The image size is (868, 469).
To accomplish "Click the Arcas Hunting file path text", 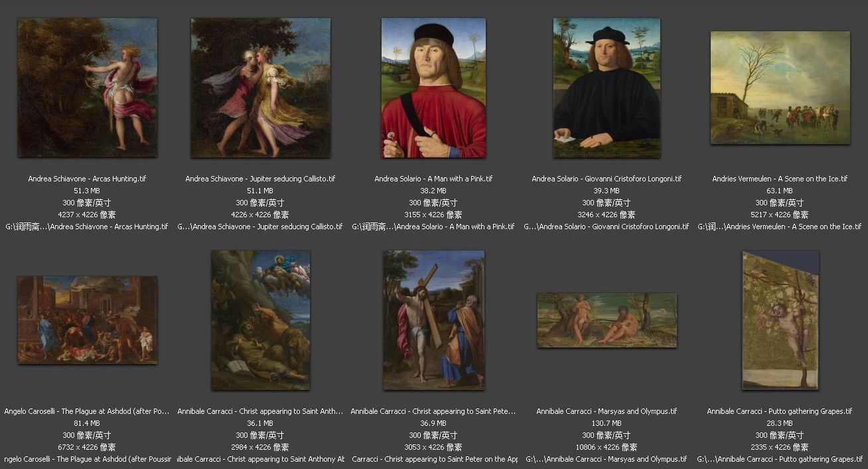I will pos(87,227).
